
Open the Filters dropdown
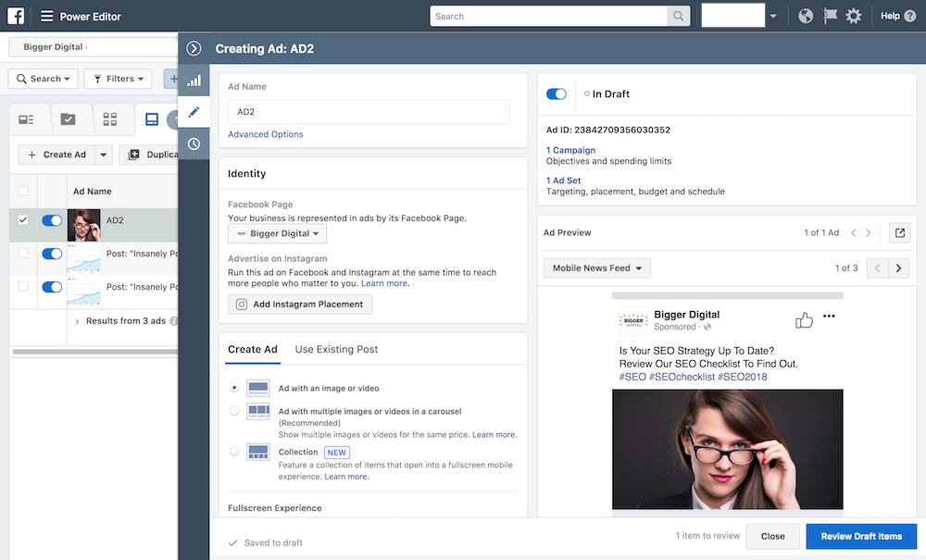(119, 79)
